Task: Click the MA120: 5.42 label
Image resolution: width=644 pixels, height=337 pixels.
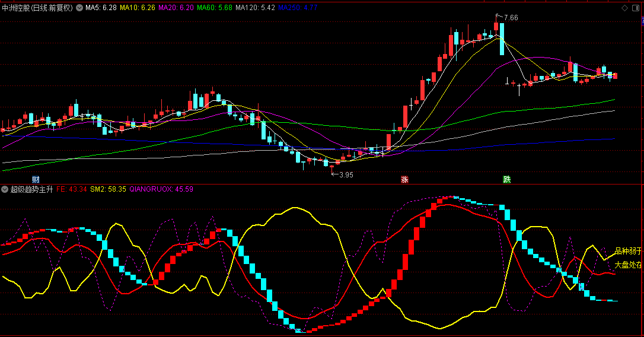Action: tap(256, 8)
